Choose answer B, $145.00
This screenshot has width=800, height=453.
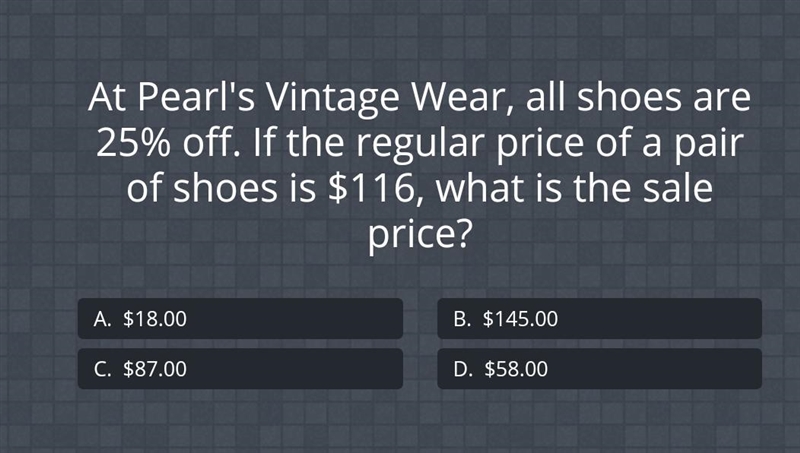point(599,319)
